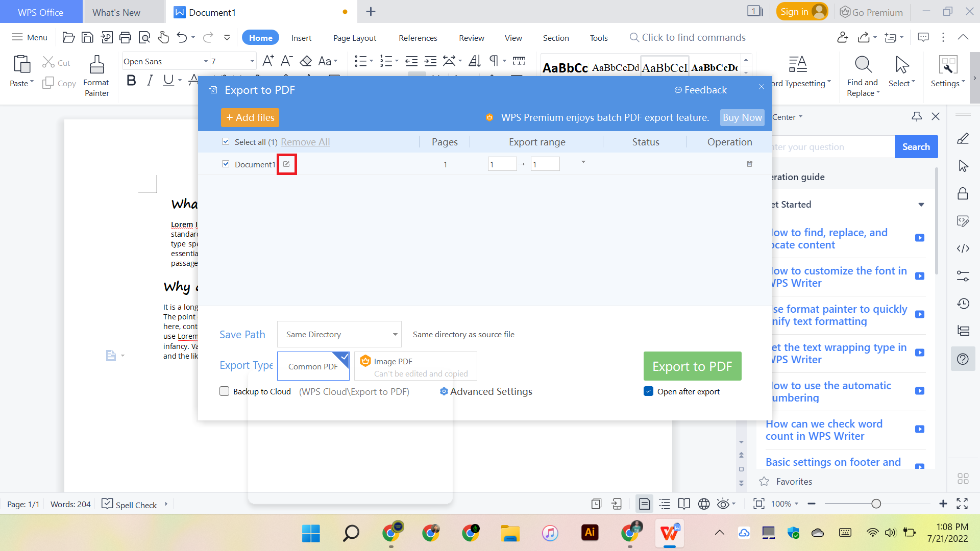
Task: Click the rename edit icon next to Document1
Action: tap(286, 164)
